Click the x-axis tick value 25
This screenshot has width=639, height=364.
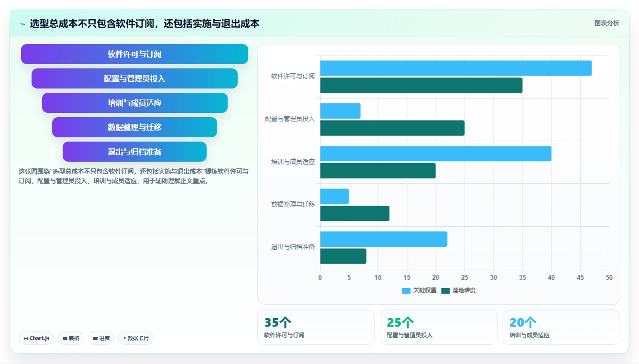464,277
